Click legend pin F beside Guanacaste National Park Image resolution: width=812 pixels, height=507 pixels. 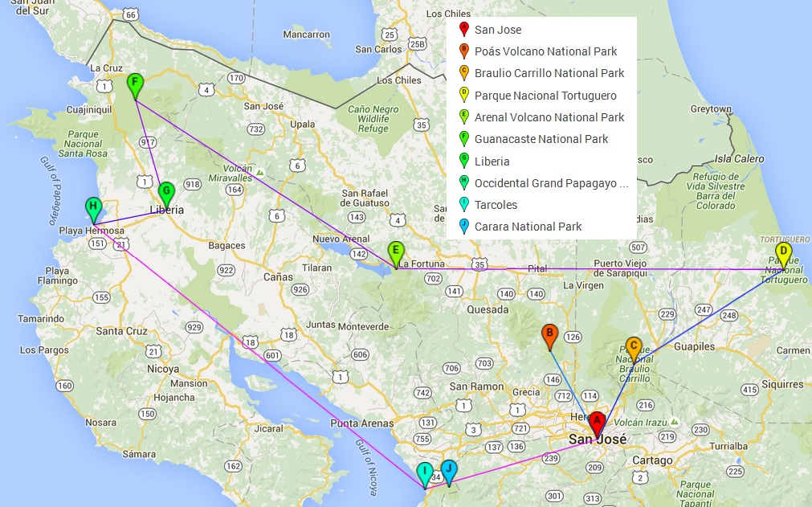click(x=464, y=139)
